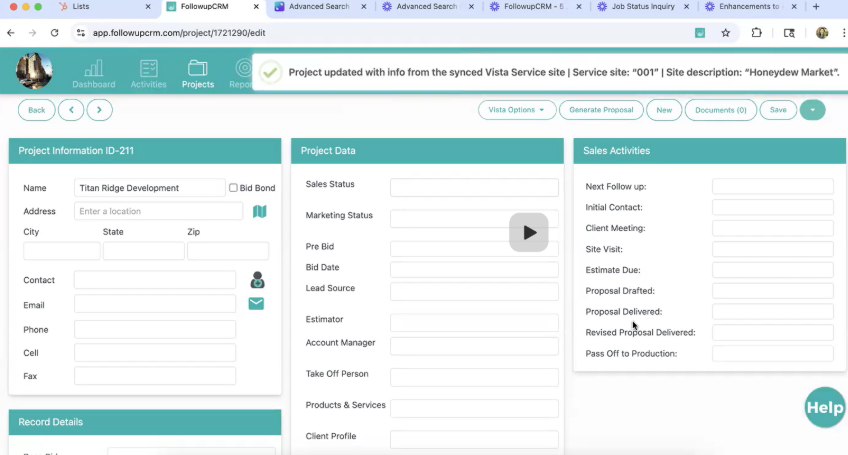The height and width of the screenshot is (455, 848).
Task: Click the Bid Date field
Action: [474, 269]
